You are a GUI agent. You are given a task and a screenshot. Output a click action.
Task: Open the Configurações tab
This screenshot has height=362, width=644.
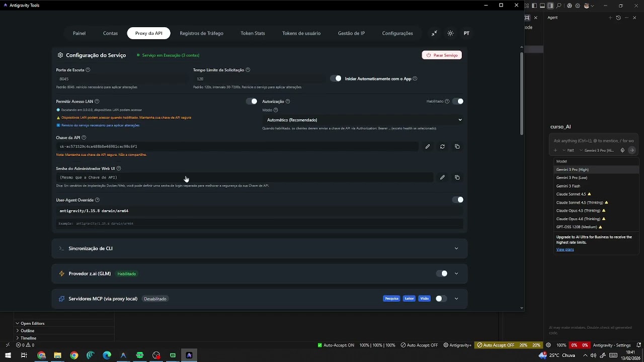397,33
